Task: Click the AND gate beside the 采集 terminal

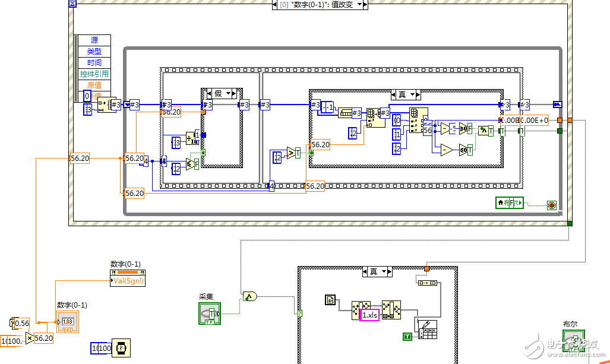Action: tap(249, 297)
